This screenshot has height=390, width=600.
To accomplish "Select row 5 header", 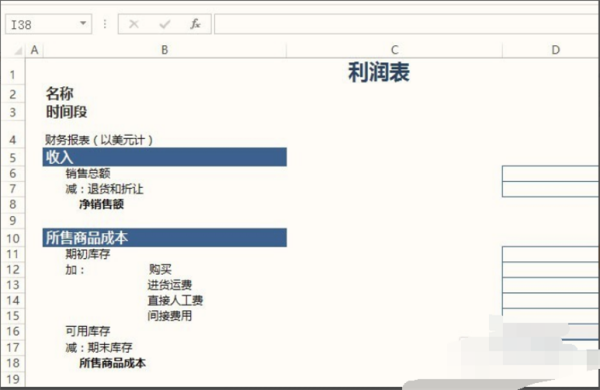I will 13,157.
